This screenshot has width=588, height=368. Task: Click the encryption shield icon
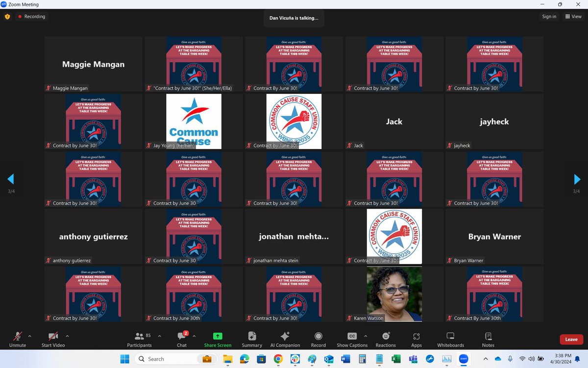click(x=7, y=16)
